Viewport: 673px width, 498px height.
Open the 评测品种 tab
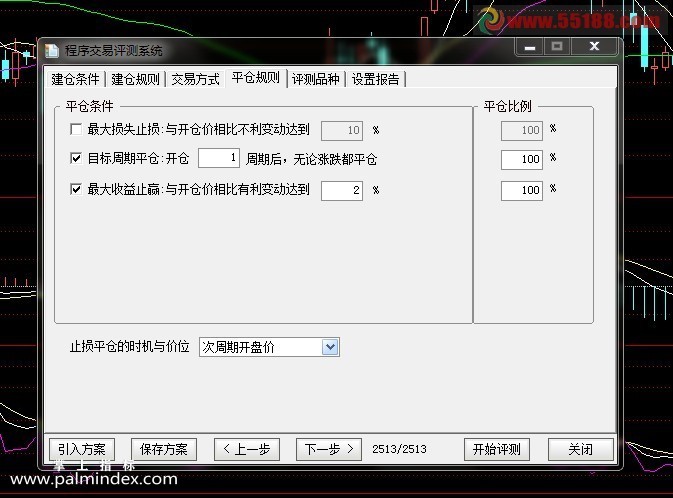tap(315, 79)
